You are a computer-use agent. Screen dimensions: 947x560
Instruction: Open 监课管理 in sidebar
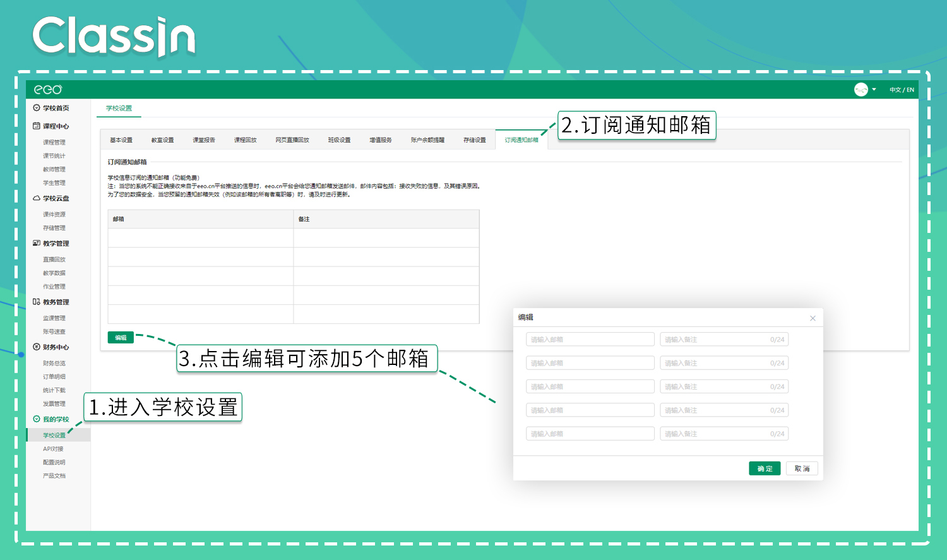54,318
